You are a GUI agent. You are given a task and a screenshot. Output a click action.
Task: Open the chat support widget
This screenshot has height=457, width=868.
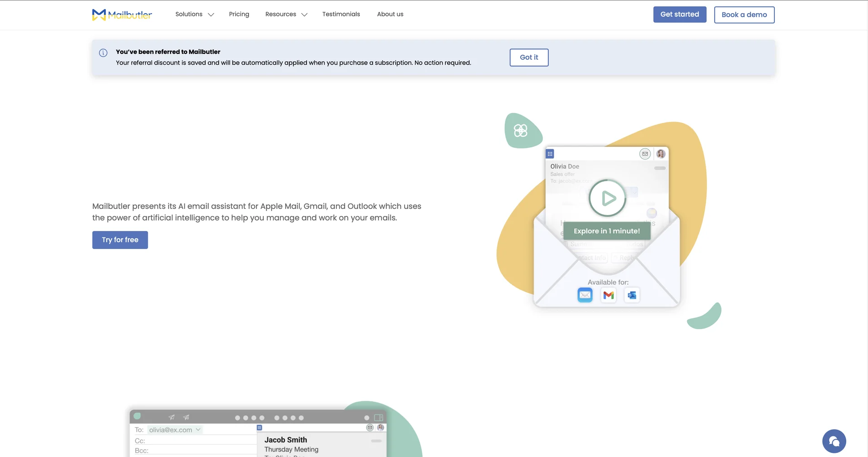click(x=834, y=441)
